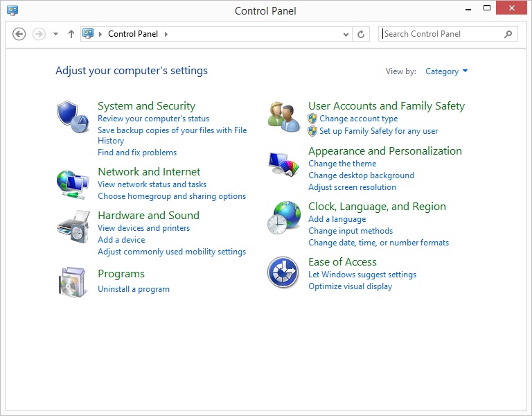The width and height of the screenshot is (532, 416).
Task: Open the Programs heading link
Action: (x=121, y=274)
